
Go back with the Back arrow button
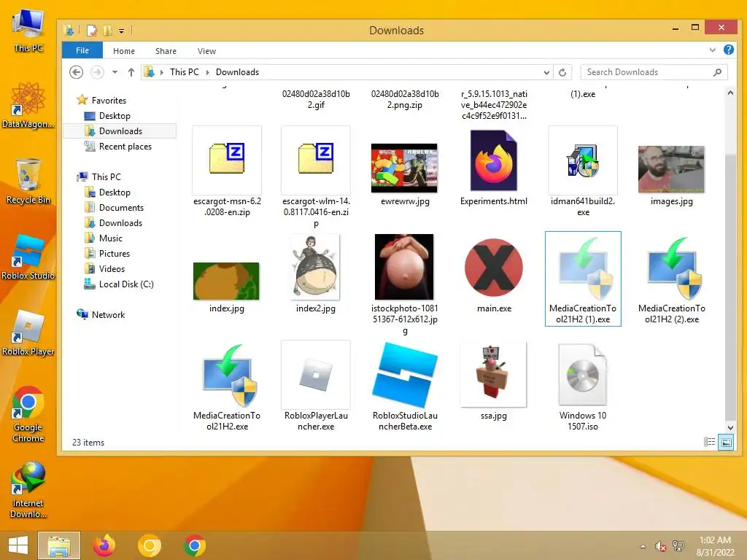click(x=76, y=72)
